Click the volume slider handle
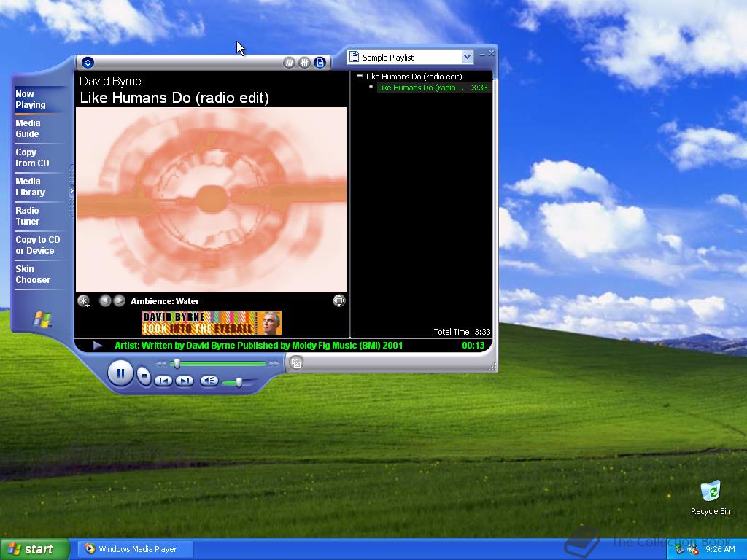Viewport: 747px width, 560px height. (x=239, y=382)
